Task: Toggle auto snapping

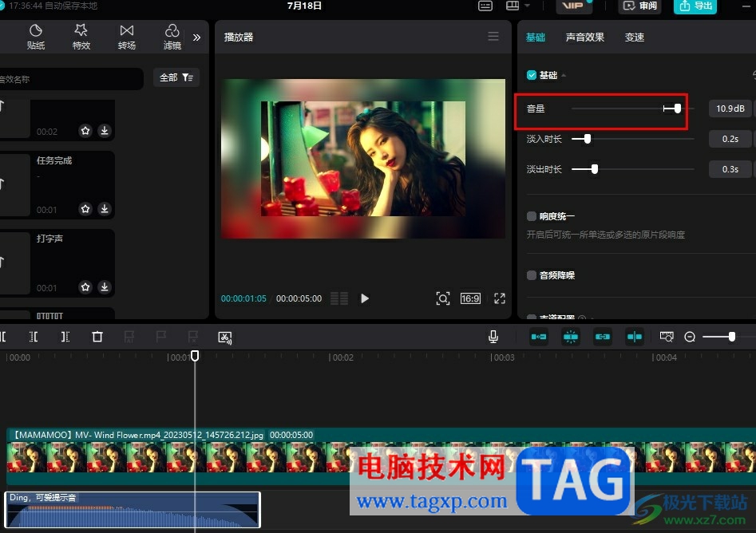Action: coord(570,337)
